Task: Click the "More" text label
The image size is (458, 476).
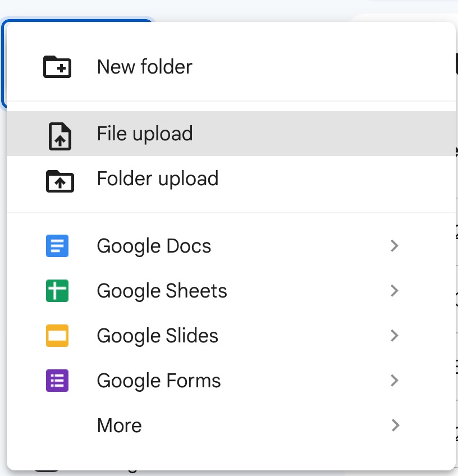Action: point(119,426)
